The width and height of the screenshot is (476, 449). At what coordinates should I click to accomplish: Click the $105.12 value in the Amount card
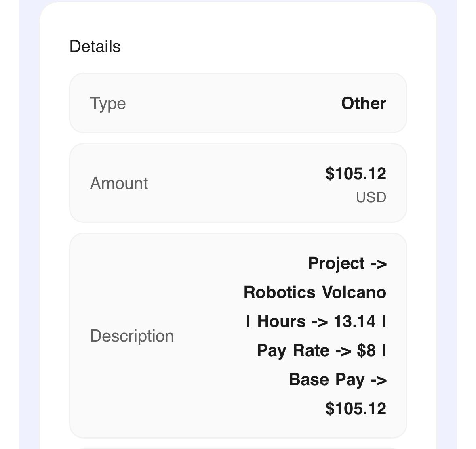coord(356,174)
